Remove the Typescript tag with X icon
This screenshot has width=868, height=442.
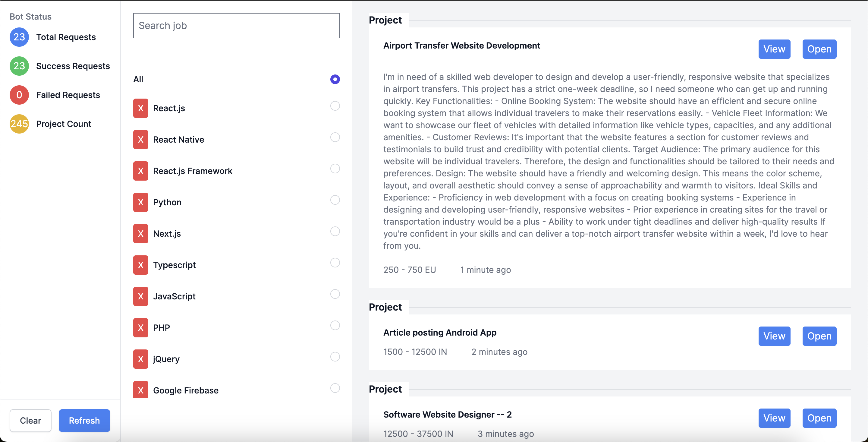pos(140,265)
